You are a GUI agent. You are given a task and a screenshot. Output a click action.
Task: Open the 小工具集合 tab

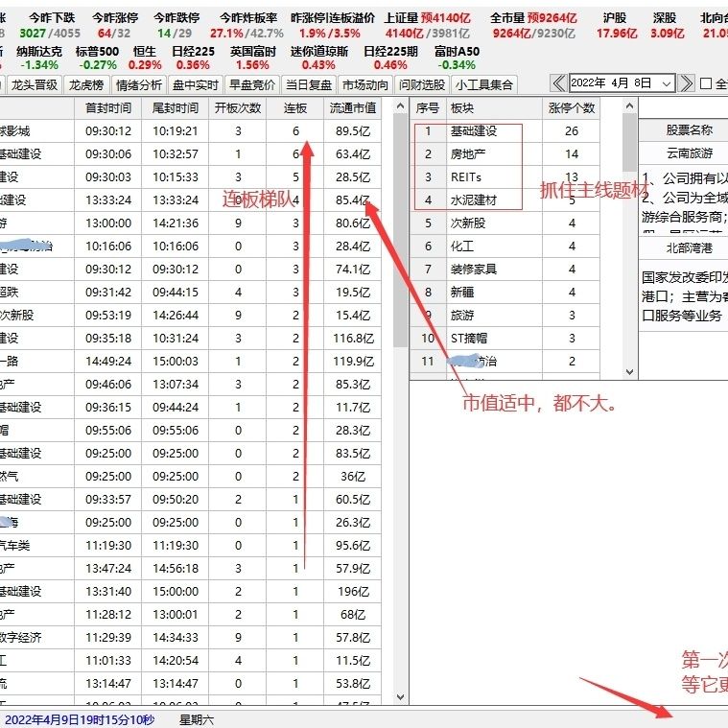484,84
